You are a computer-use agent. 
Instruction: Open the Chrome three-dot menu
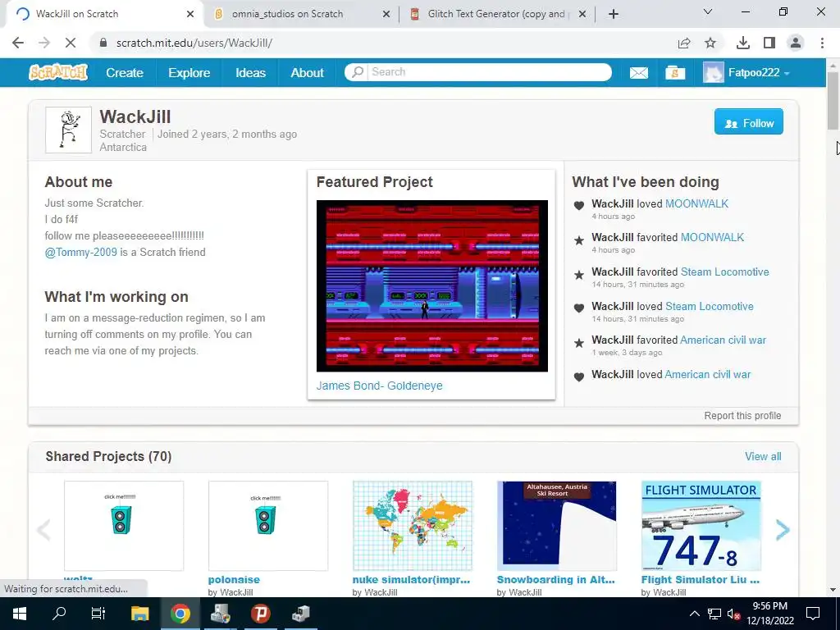point(822,43)
